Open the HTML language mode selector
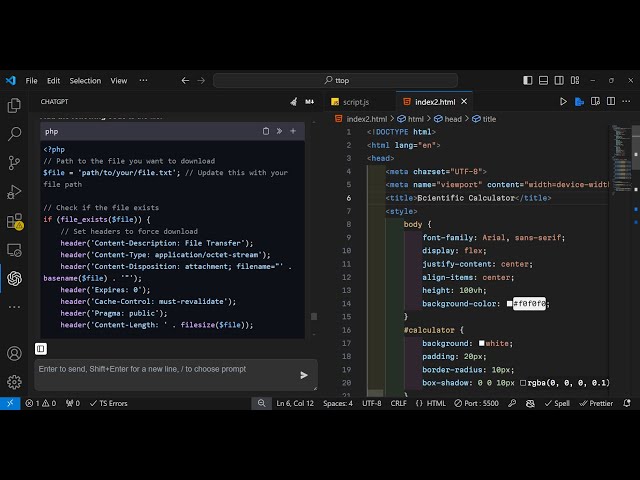This screenshot has height=480, width=640. coord(436,403)
